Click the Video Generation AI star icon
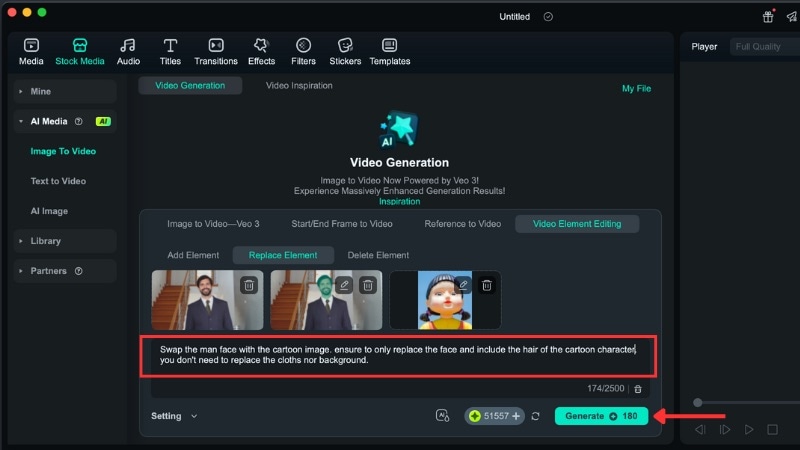Screen dimensions: 800x450 [x=399, y=129]
